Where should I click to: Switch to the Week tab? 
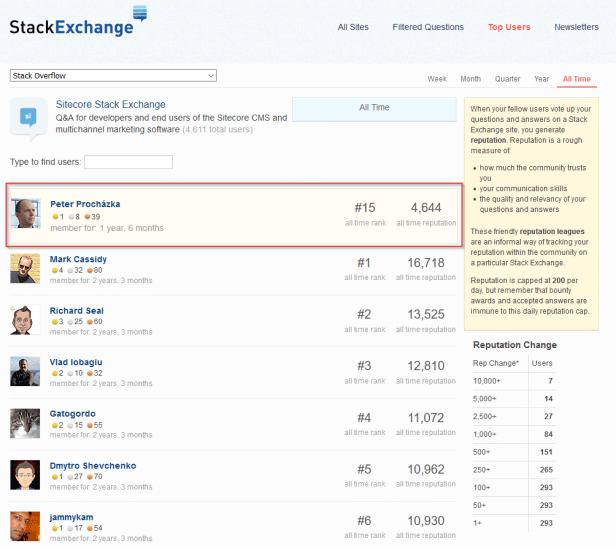pyautogui.click(x=437, y=79)
